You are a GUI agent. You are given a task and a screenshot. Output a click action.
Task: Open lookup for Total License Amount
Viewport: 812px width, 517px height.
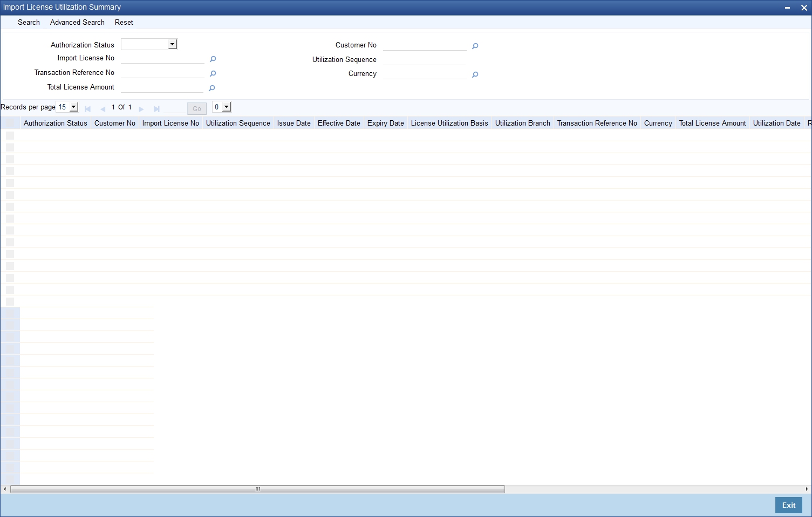[212, 88]
